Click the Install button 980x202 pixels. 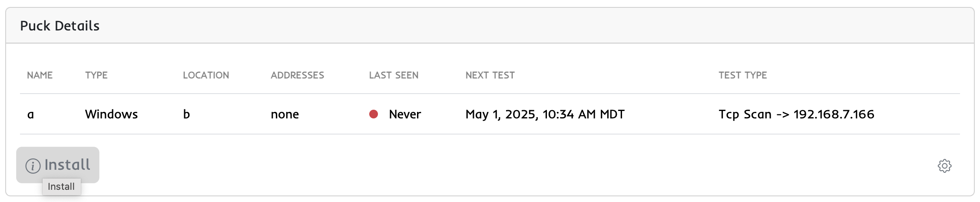[67, 165]
